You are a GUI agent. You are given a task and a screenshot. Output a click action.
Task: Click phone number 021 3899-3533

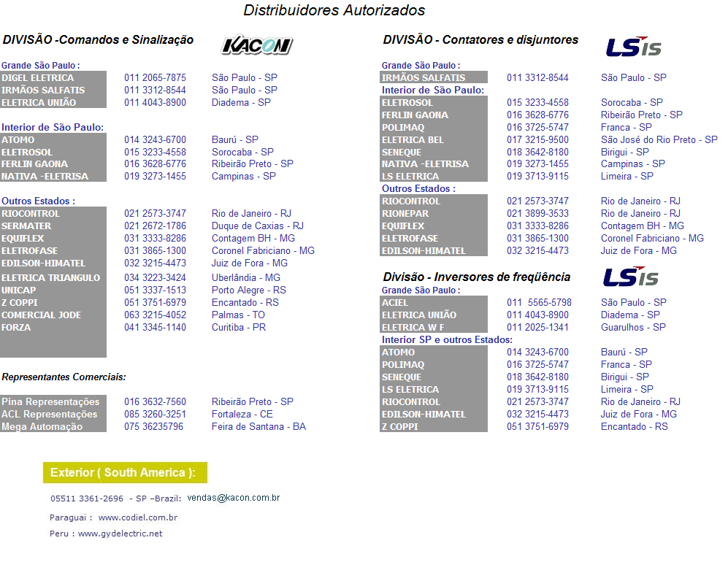537,213
